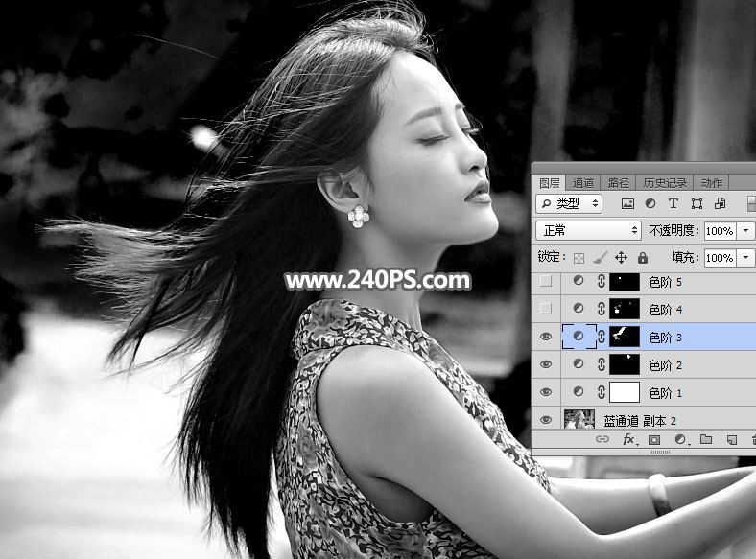Select layer named 色阶 2
Screen dimensions: 756x559
point(665,365)
